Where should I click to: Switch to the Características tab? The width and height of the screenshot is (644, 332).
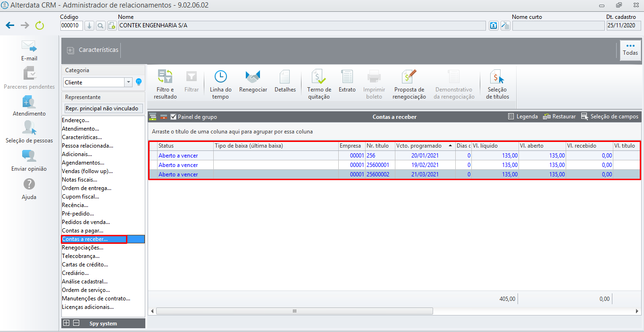pos(99,50)
